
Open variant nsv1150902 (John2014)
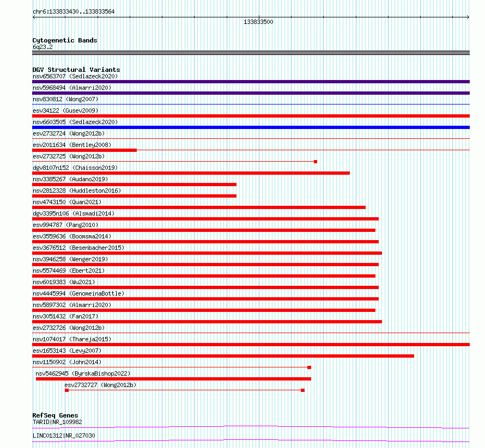[67, 362]
